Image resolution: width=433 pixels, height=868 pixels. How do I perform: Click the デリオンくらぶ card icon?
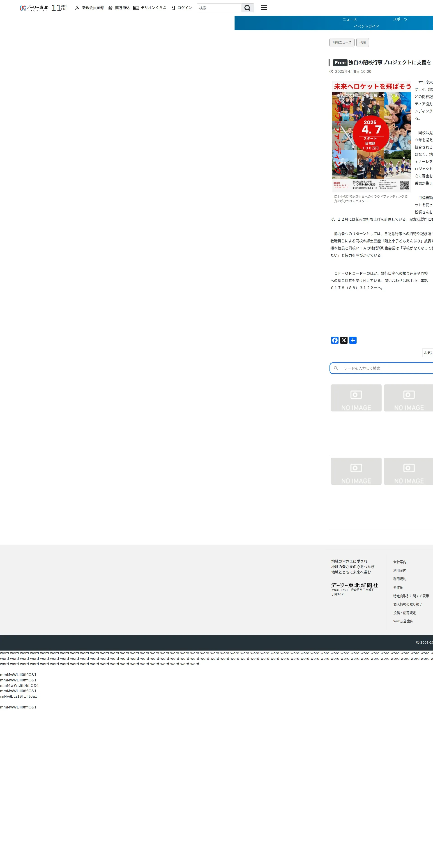pyautogui.click(x=136, y=8)
